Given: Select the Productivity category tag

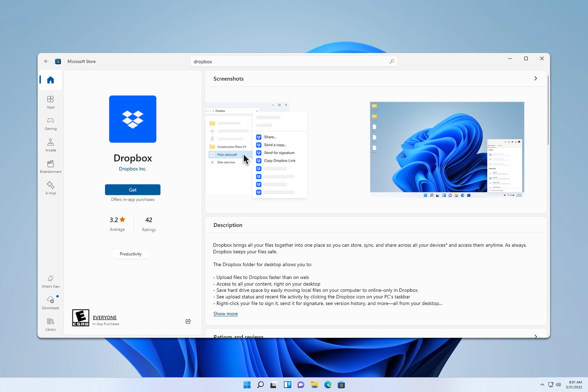Looking at the screenshot, I should click(x=130, y=254).
